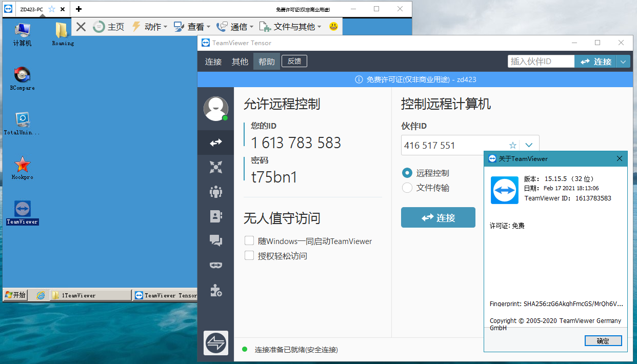Click Internet Explorer icon in remote taskbar
This screenshot has width=637, height=364.
41,295
